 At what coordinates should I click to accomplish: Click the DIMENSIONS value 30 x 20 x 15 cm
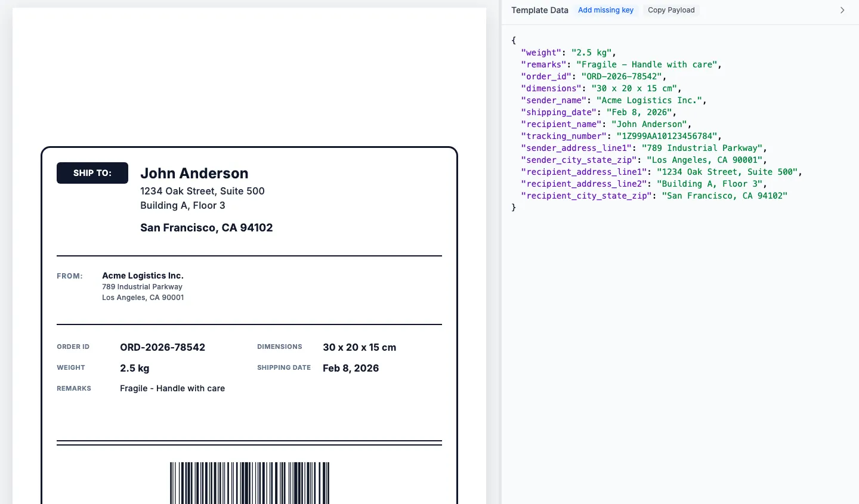[359, 347]
